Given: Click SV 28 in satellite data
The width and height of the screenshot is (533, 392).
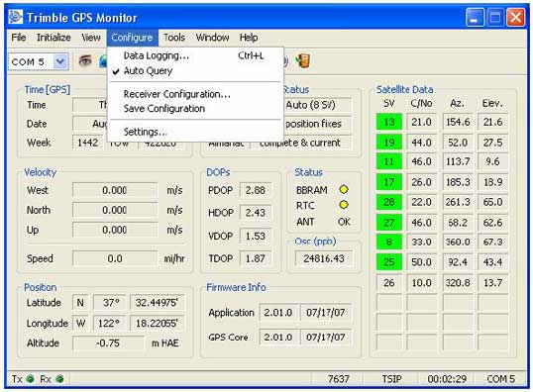Looking at the screenshot, I should 389,202.
